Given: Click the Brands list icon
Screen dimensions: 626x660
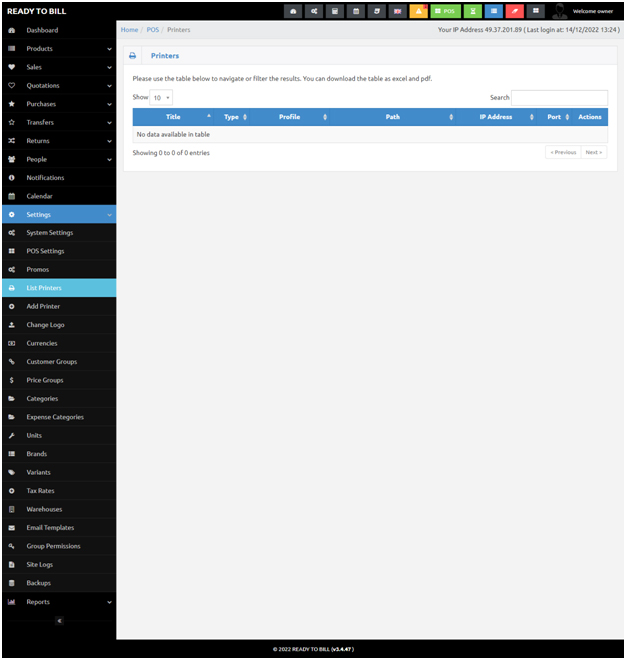Looking at the screenshot, I should click(x=12, y=454).
